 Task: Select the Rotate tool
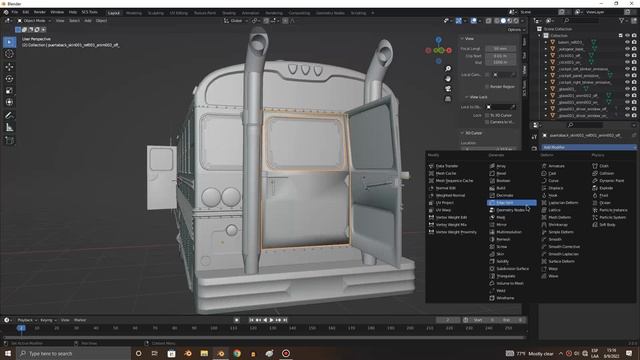tap(9, 79)
